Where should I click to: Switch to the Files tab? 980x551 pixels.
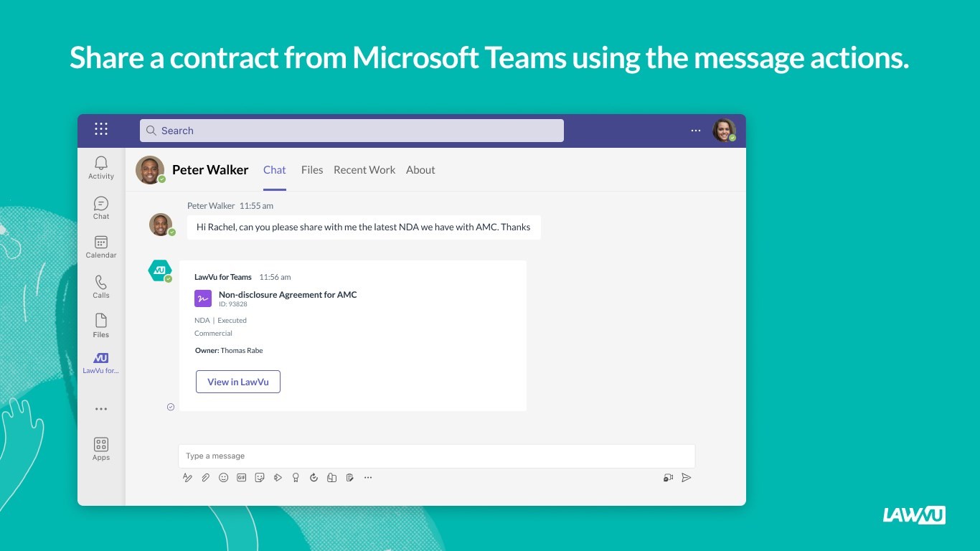tap(312, 170)
